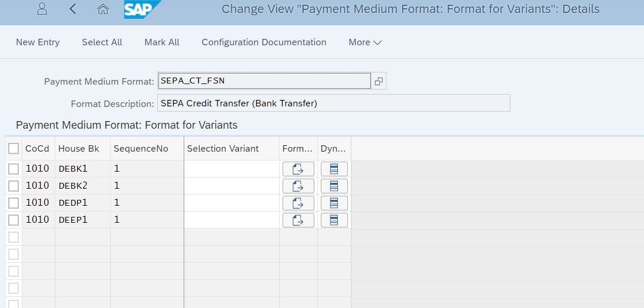Open dynamic selections icon for DEBK1 row
This screenshot has width=644, height=308.
[334, 169]
